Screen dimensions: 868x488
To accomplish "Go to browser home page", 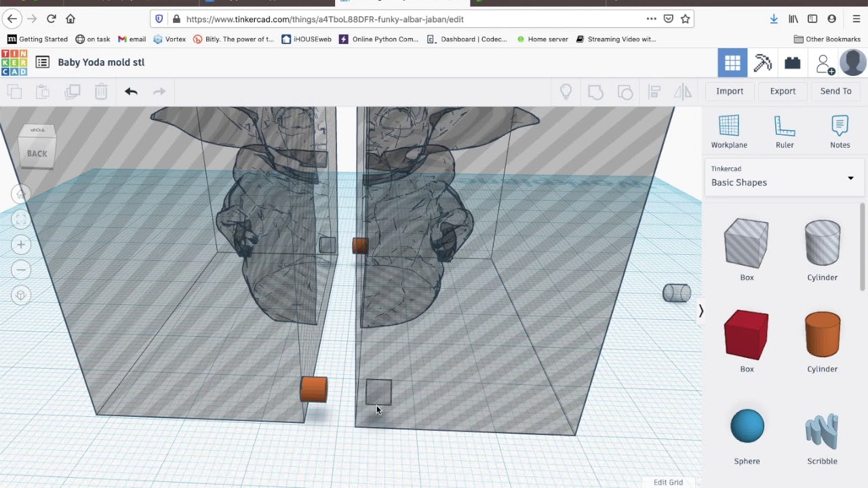I will click(x=71, y=19).
